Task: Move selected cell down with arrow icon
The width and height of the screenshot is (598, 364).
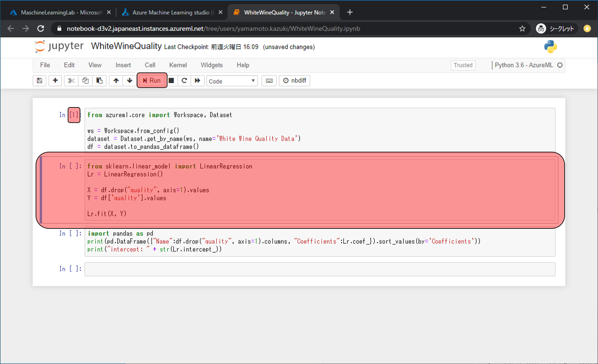Action: [130, 81]
